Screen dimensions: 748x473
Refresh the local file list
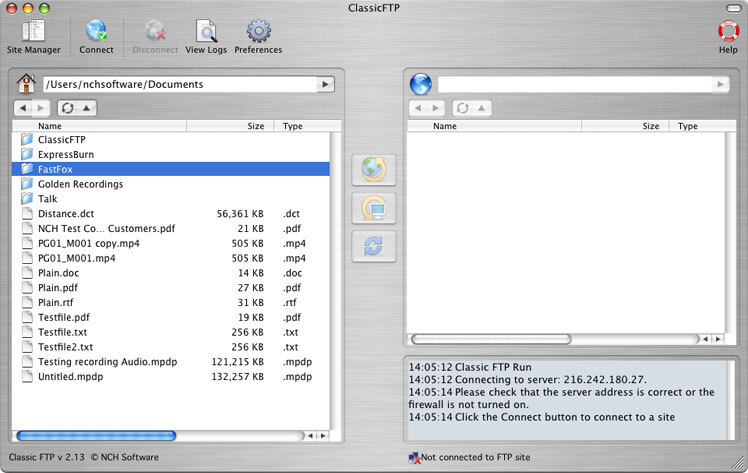point(68,107)
